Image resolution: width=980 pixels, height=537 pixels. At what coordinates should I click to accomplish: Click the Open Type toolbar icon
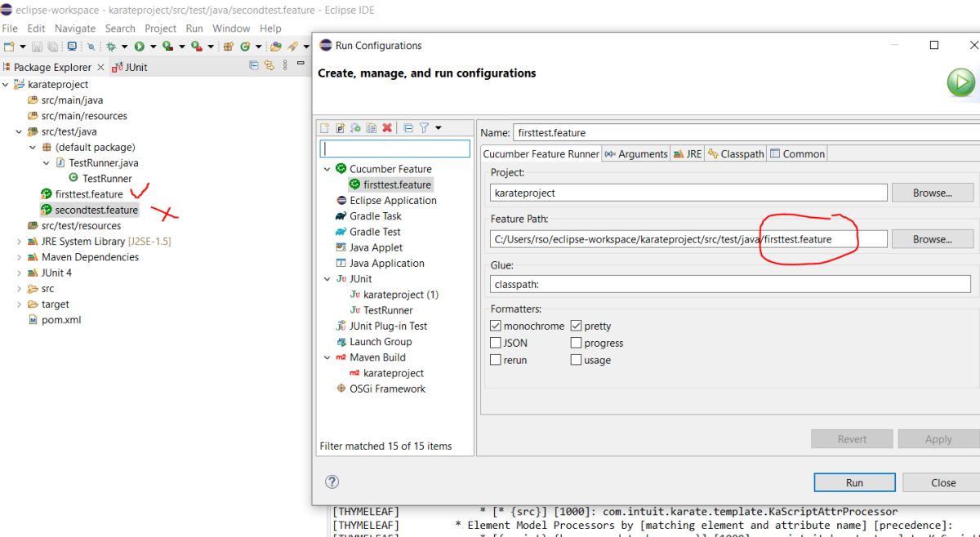(275, 47)
